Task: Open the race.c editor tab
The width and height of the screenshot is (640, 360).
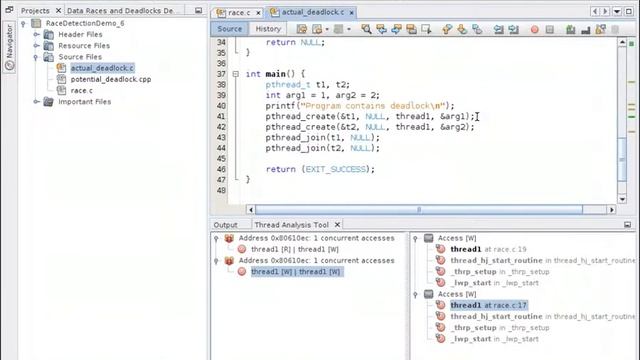Action: coord(239,13)
